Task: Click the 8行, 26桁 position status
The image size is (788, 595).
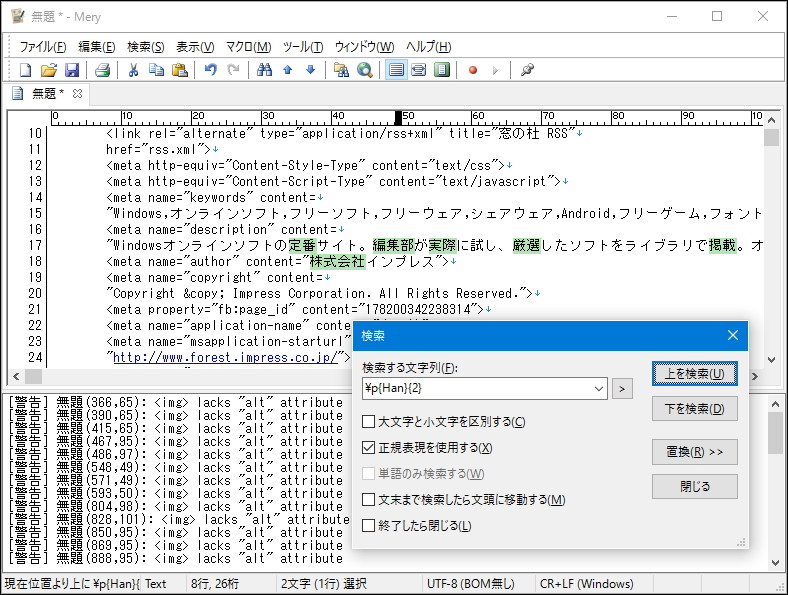Action: point(215,584)
